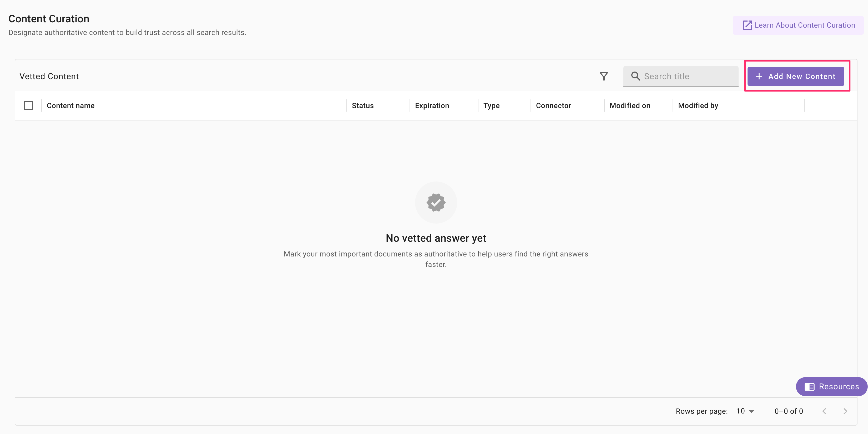Go to next page chevron
Image resolution: width=868 pixels, height=434 pixels.
[x=845, y=411]
